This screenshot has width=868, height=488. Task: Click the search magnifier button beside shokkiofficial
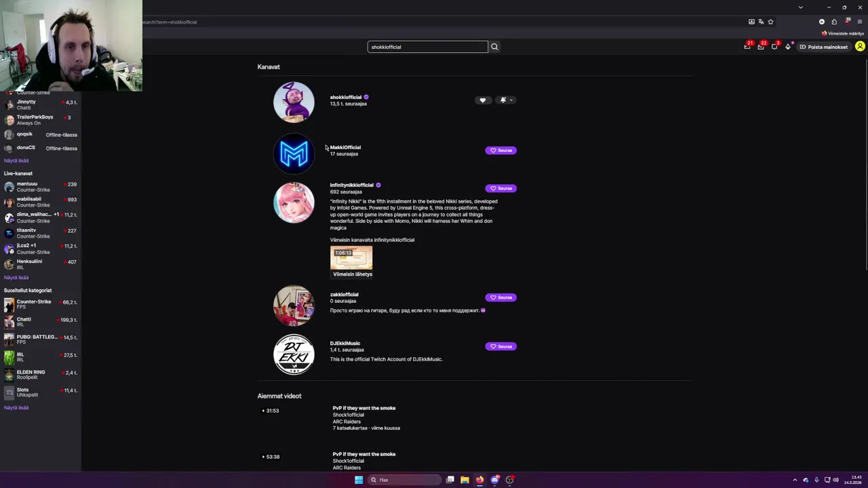494,47
